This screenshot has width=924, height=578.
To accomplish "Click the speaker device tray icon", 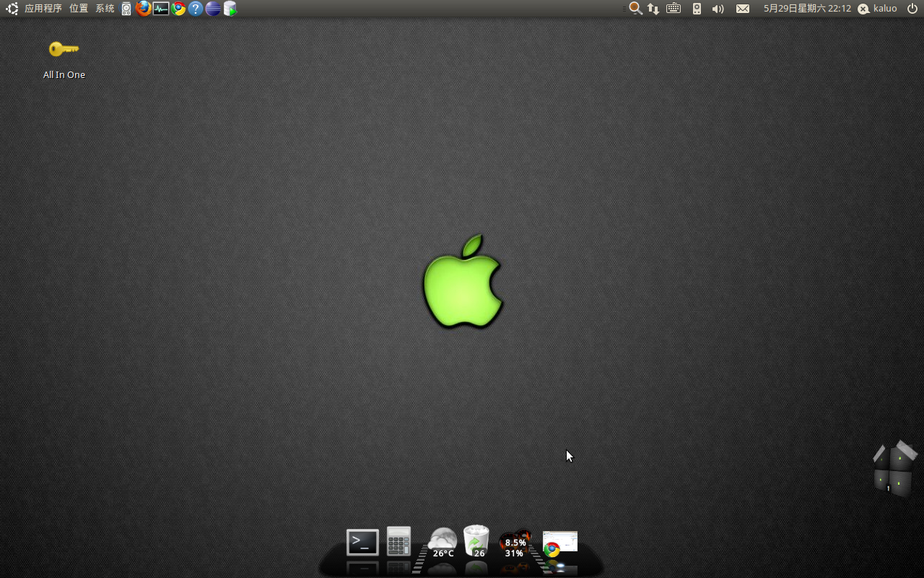I will pos(697,9).
